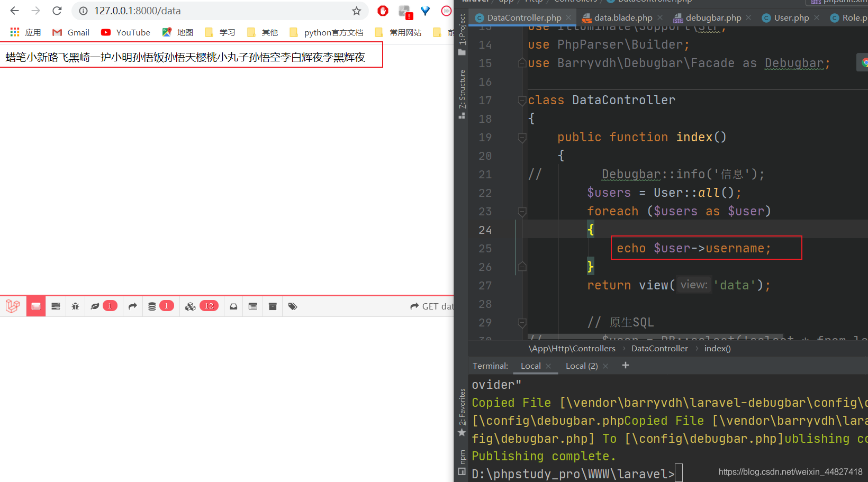Toggle the fold marker on line 26
868x482 pixels.
tap(522, 267)
